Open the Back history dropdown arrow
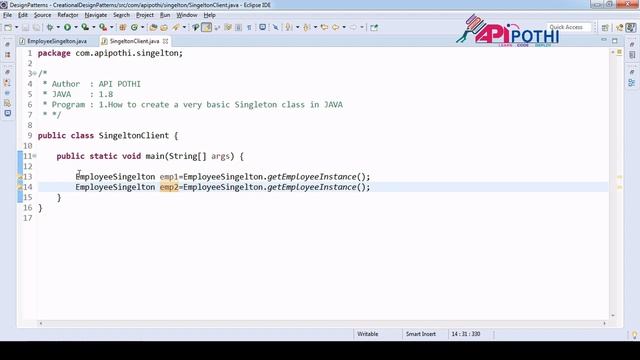This screenshot has width=640, height=360. 344,27
